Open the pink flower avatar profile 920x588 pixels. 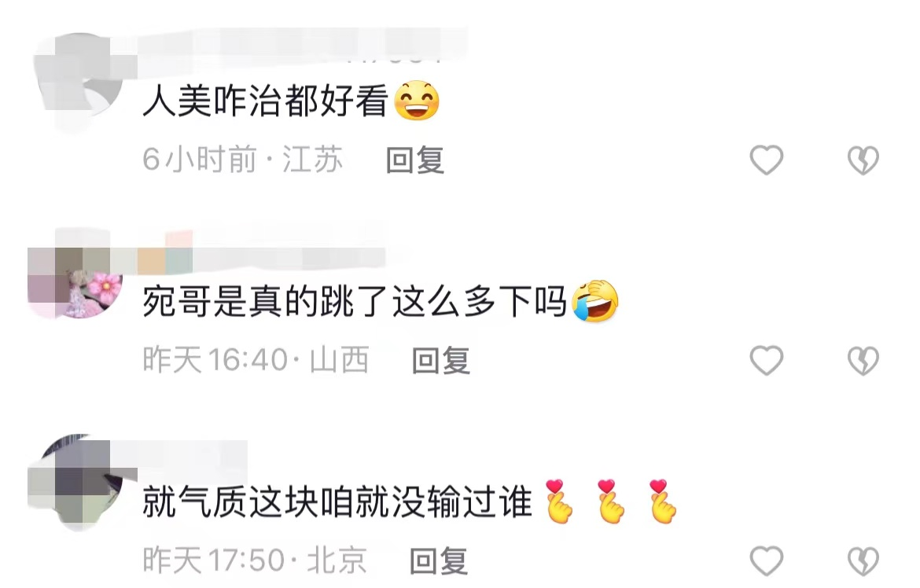point(75,281)
